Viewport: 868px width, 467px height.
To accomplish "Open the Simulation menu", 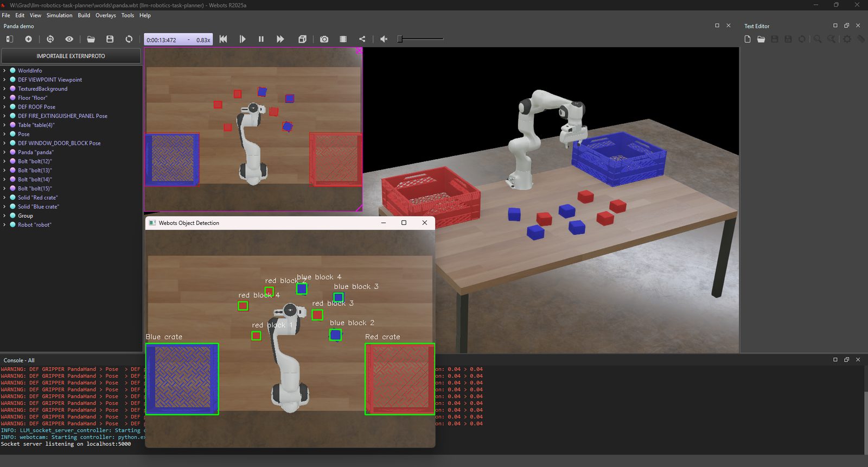I will [x=59, y=15].
